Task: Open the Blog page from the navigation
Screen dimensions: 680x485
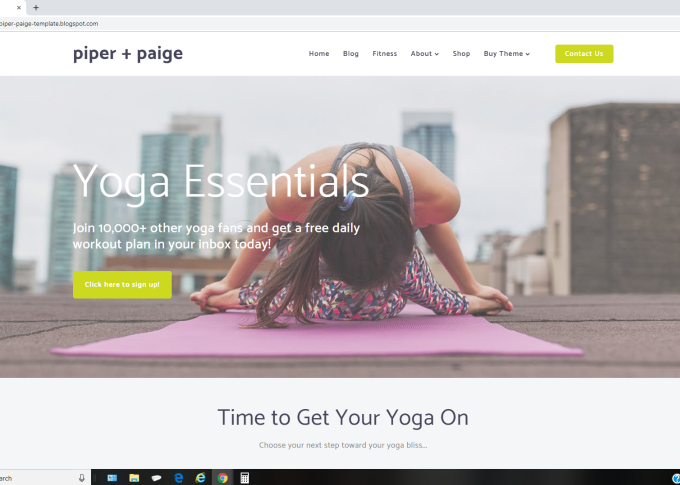Action: click(350, 54)
